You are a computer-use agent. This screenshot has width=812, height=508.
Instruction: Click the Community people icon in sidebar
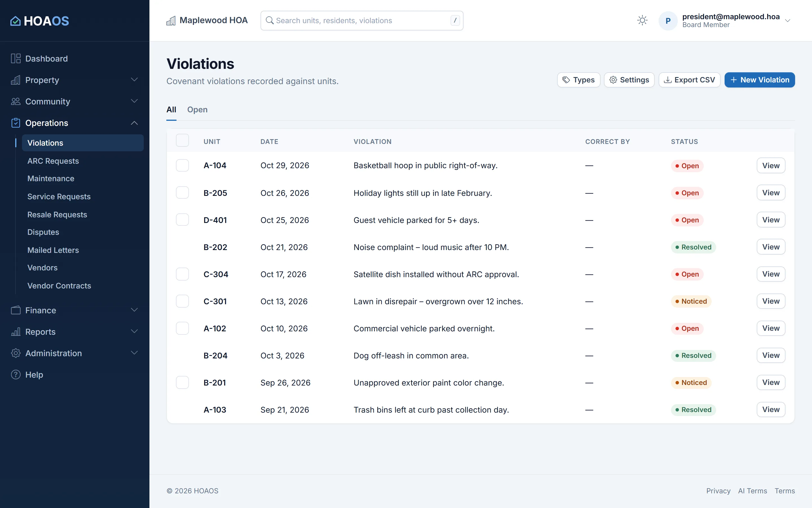pyautogui.click(x=16, y=102)
